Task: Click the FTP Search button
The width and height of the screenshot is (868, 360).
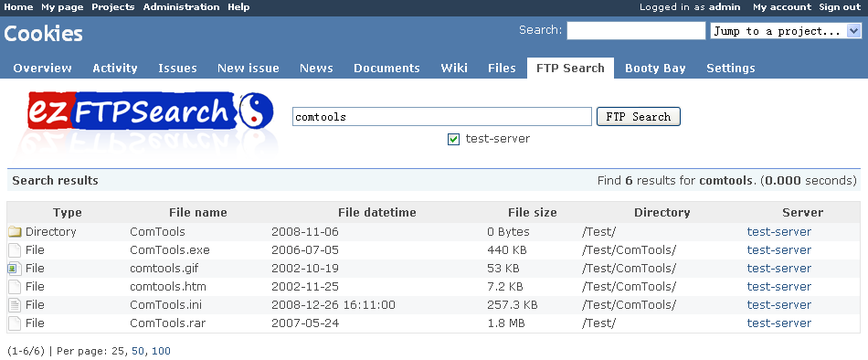Action: coord(639,117)
